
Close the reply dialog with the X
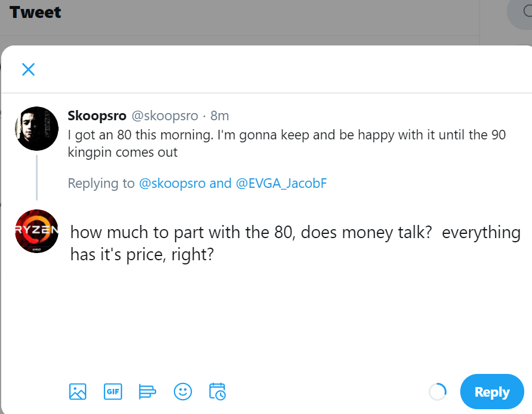28,69
